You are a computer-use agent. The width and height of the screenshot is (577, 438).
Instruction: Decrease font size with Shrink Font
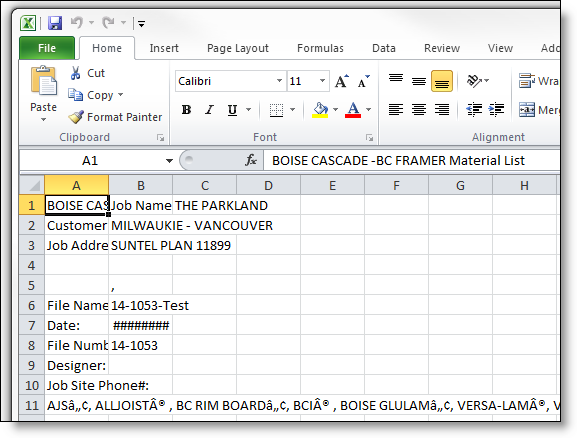364,81
